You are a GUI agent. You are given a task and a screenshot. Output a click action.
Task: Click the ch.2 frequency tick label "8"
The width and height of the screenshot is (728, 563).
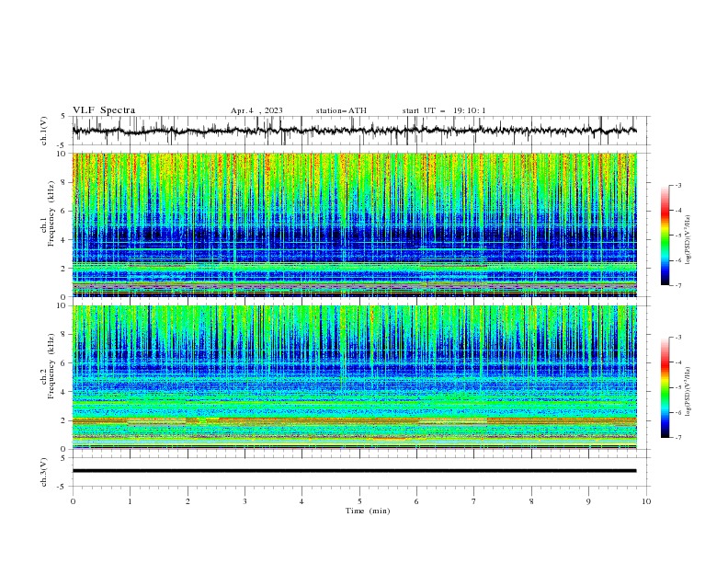[65, 335]
